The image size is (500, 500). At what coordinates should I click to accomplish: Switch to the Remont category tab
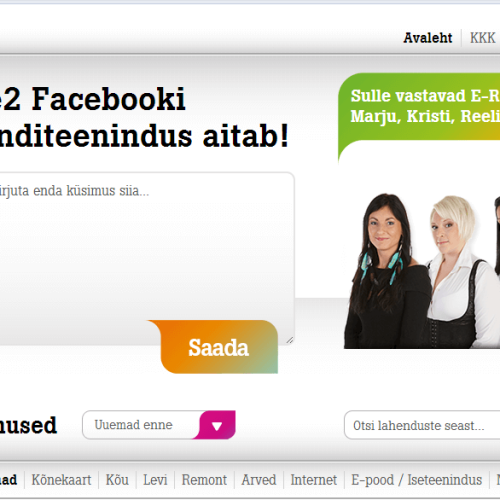coord(204,480)
